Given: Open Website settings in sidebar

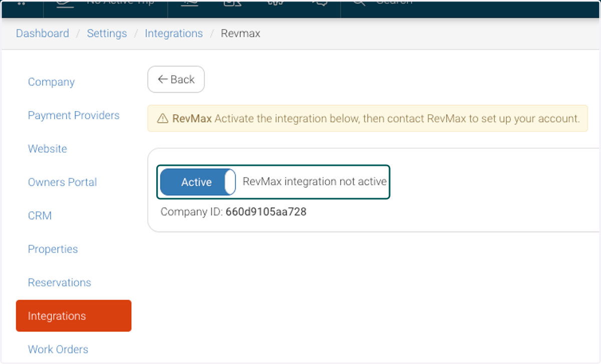Looking at the screenshot, I should (x=48, y=149).
